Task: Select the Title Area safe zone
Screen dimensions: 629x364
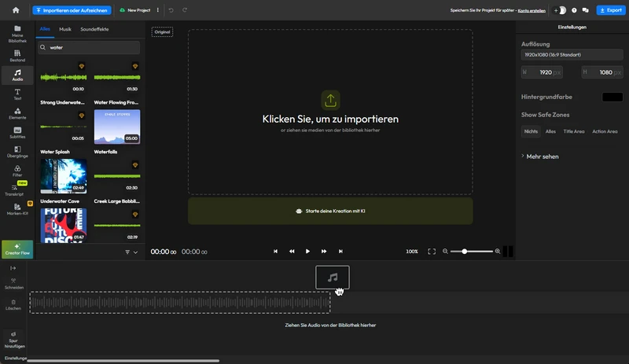Action: [574, 131]
